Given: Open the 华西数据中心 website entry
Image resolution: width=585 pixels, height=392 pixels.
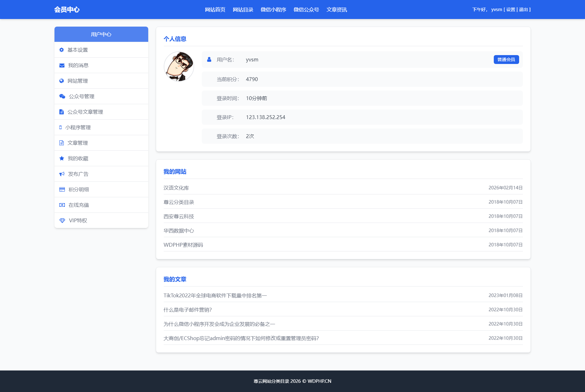Looking at the screenshot, I should (x=179, y=231).
